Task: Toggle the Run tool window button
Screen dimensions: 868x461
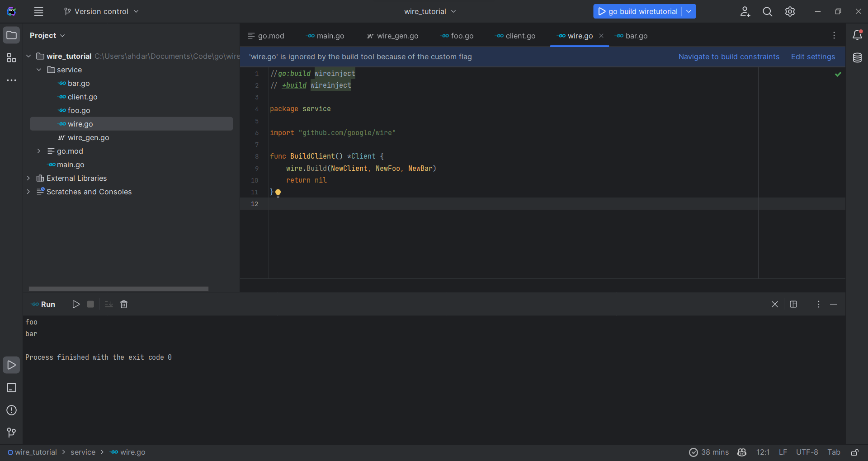Action: tap(11, 365)
